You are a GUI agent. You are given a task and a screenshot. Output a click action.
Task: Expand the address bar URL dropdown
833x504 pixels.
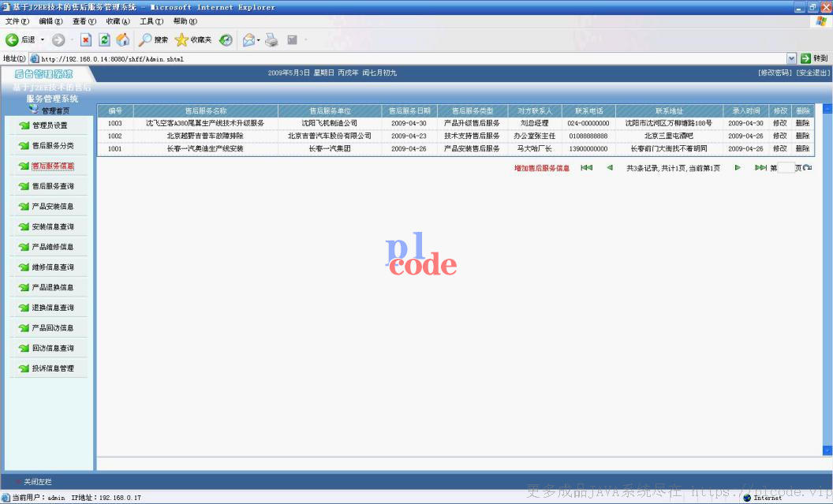pyautogui.click(x=791, y=58)
